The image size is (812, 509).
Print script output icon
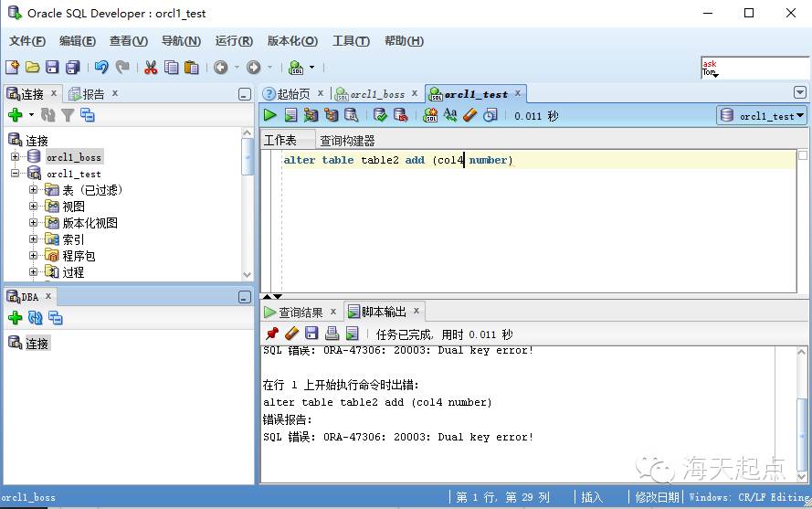pyautogui.click(x=332, y=334)
